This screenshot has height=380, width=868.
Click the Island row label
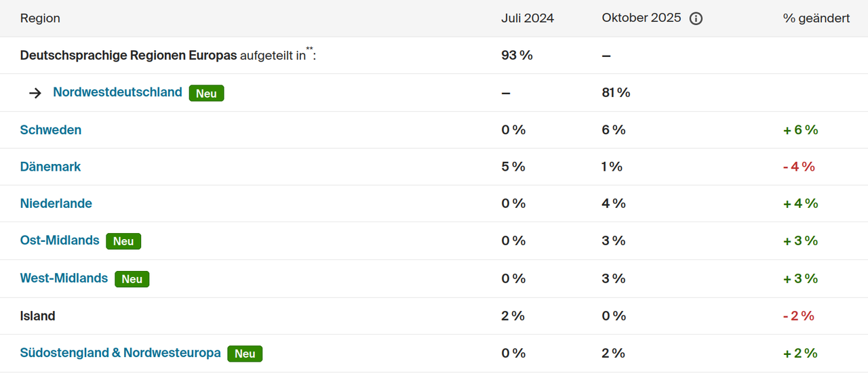coord(38,316)
